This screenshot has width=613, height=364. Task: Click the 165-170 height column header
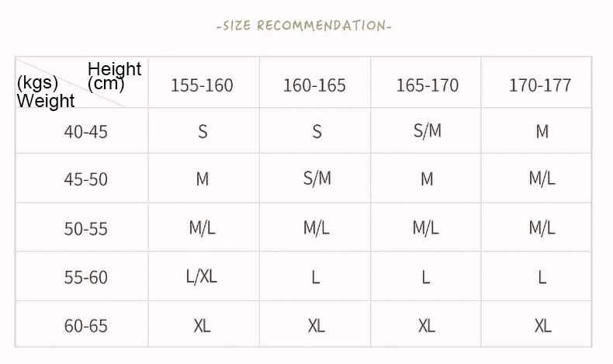pos(428,85)
